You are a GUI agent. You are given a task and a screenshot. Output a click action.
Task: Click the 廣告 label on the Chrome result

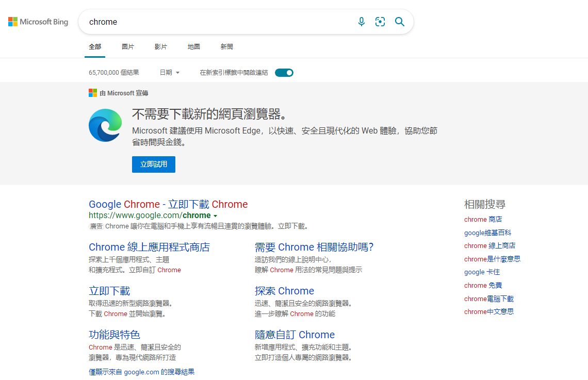pos(96,226)
